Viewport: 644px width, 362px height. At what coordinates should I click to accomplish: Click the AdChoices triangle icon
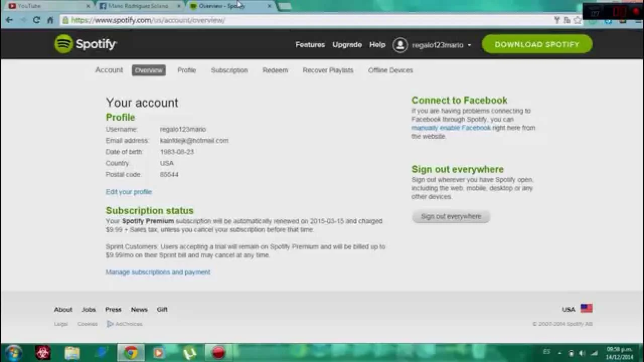point(110,324)
